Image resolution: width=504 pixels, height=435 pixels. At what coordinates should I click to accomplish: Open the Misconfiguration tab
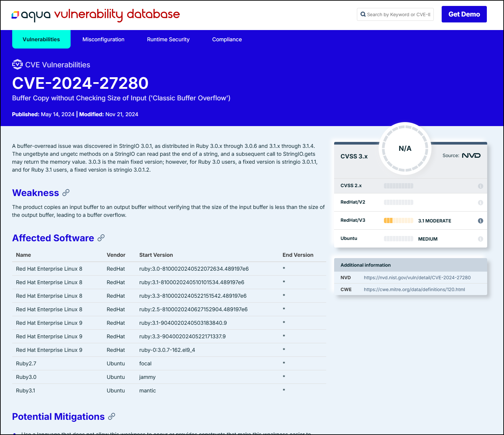click(x=103, y=39)
